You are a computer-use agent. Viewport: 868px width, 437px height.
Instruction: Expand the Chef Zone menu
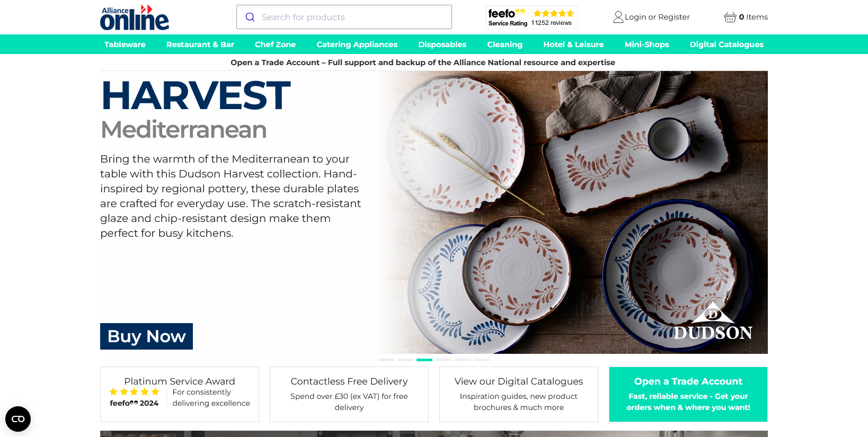pyautogui.click(x=275, y=44)
